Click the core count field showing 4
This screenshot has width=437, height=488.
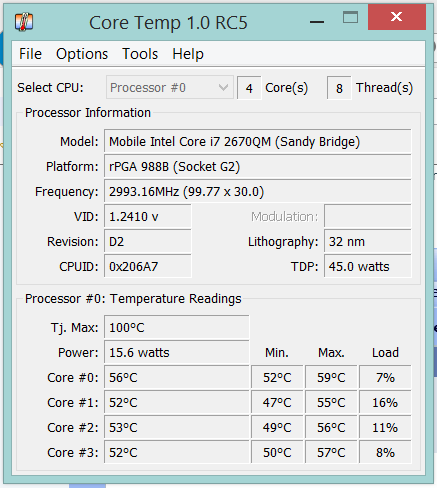pyautogui.click(x=249, y=88)
